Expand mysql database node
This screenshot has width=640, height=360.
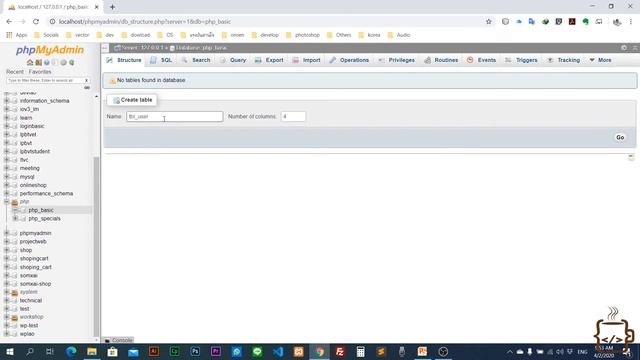pyautogui.click(x=7, y=177)
